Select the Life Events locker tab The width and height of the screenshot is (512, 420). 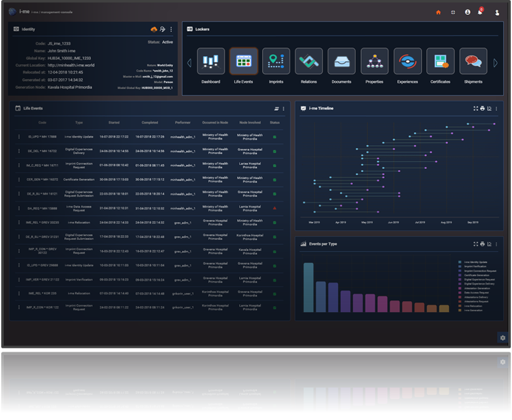[243, 62]
